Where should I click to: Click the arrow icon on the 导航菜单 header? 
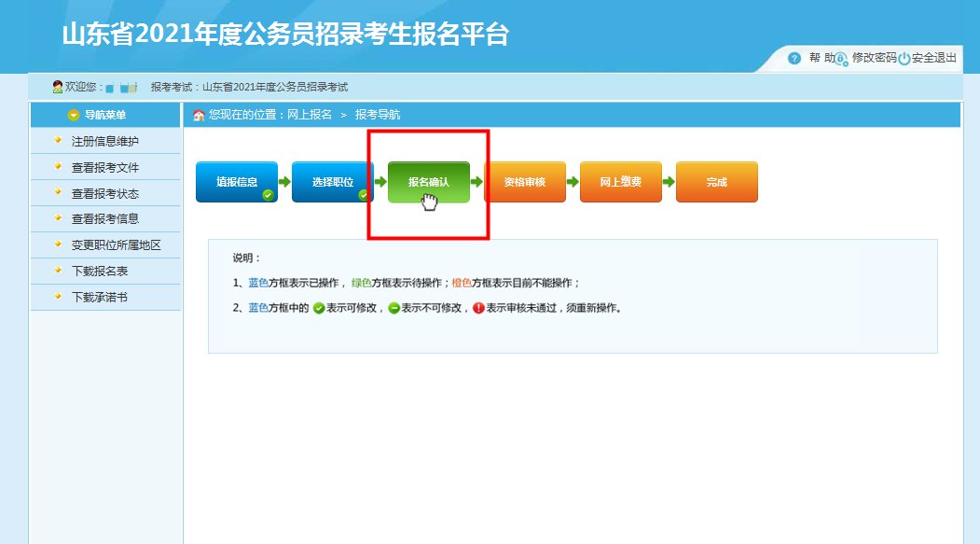(73, 115)
